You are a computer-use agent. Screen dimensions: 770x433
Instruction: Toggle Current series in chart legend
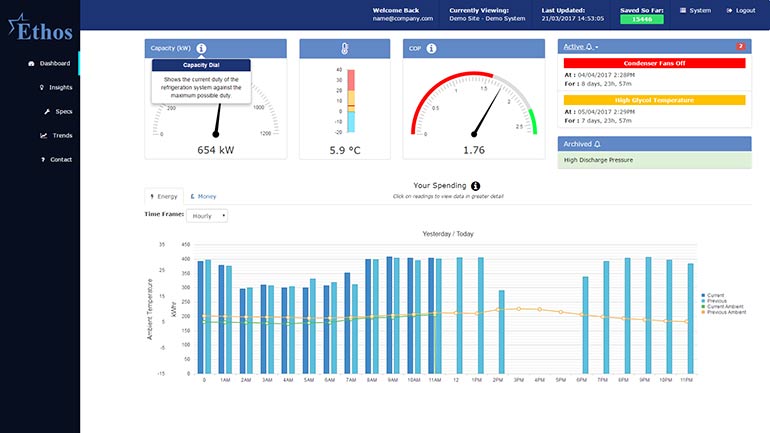click(714, 296)
